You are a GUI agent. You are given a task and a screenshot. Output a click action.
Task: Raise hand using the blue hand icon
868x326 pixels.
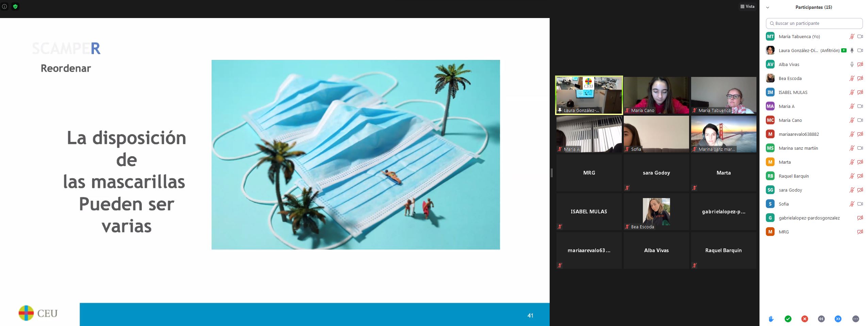click(771, 319)
